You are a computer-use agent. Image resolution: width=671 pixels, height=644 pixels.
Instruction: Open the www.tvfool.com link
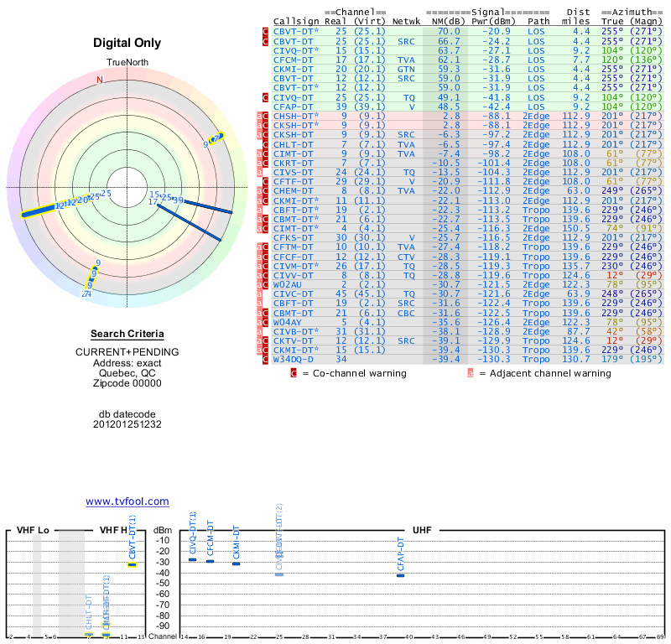[127, 501]
